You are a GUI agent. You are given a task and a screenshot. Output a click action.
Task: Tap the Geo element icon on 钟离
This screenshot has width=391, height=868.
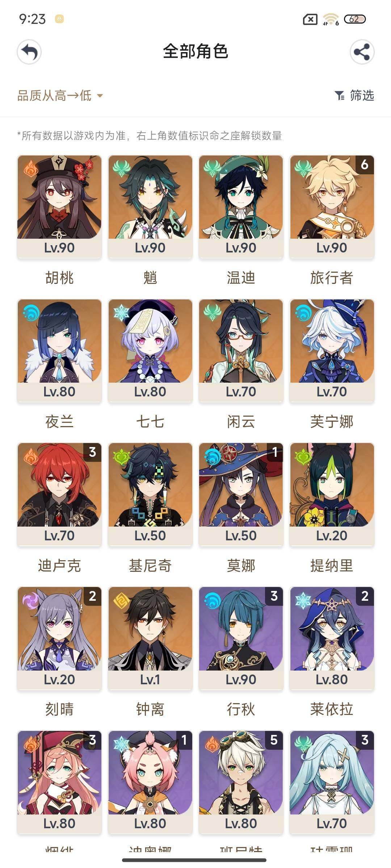click(121, 601)
